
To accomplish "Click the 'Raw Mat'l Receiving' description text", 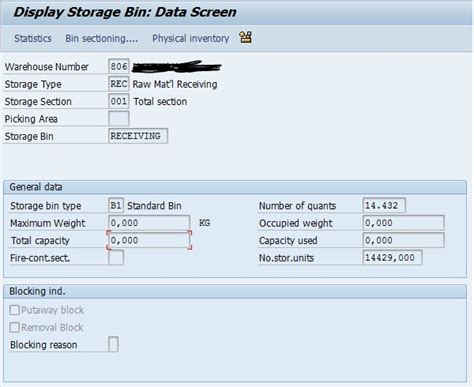I will [x=175, y=84].
